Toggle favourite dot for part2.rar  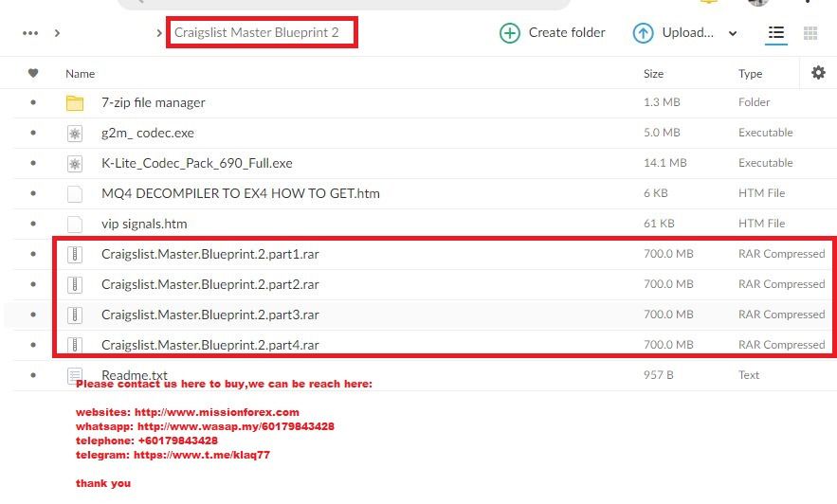point(33,285)
